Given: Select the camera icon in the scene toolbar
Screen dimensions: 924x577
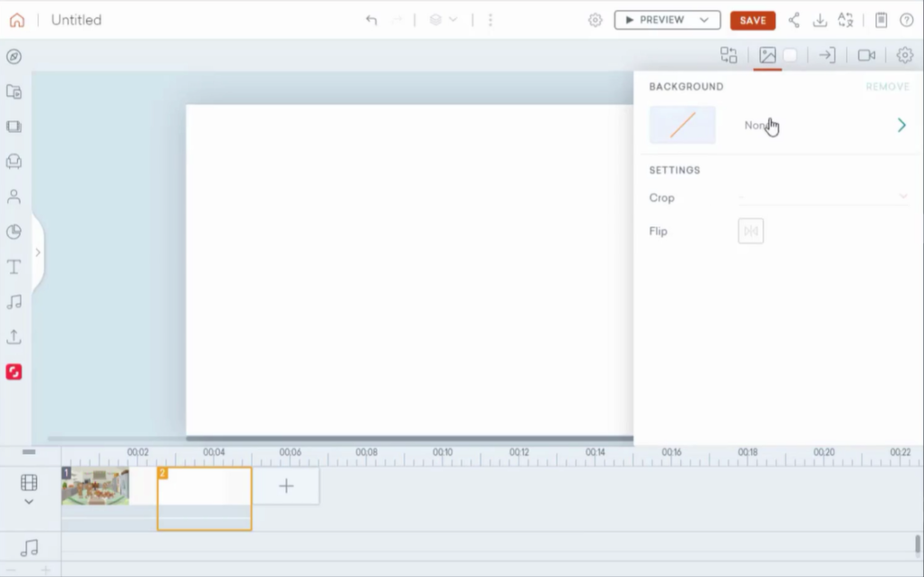Looking at the screenshot, I should point(867,55).
